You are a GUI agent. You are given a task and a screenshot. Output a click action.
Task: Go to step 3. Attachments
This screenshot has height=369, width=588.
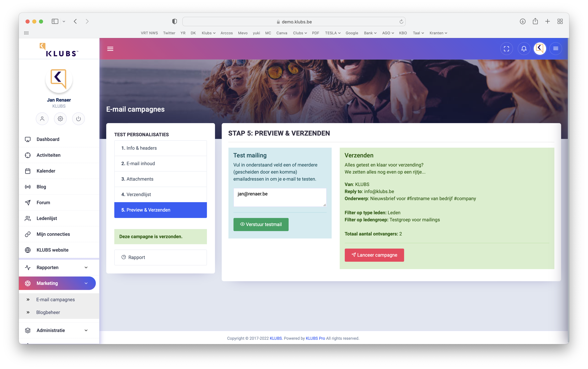[161, 179]
